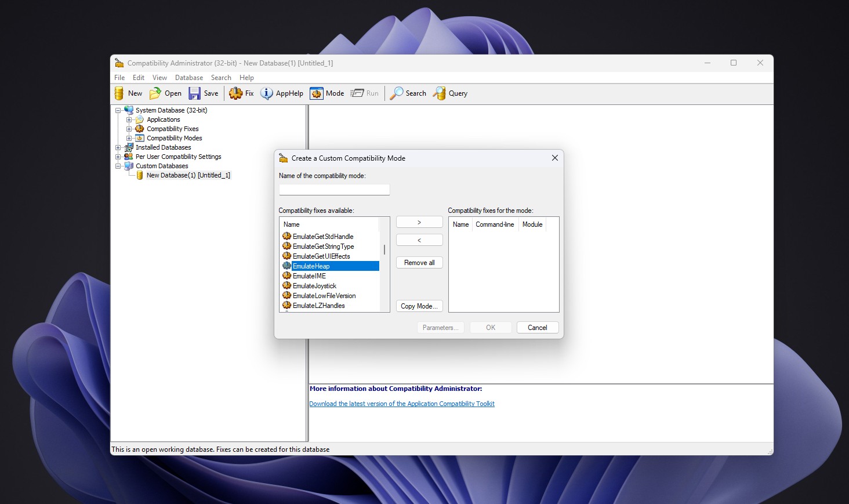Click the AppHelp toolbar icon

coord(267,93)
